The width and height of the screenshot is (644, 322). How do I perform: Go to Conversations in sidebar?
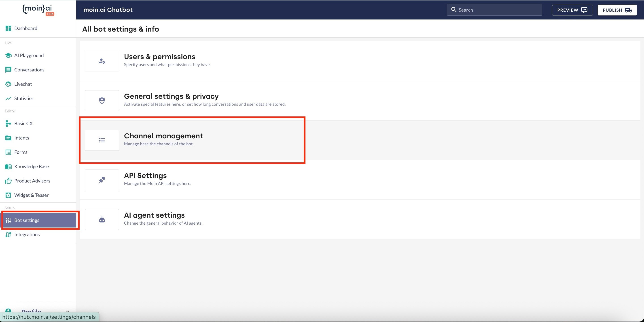point(38,70)
